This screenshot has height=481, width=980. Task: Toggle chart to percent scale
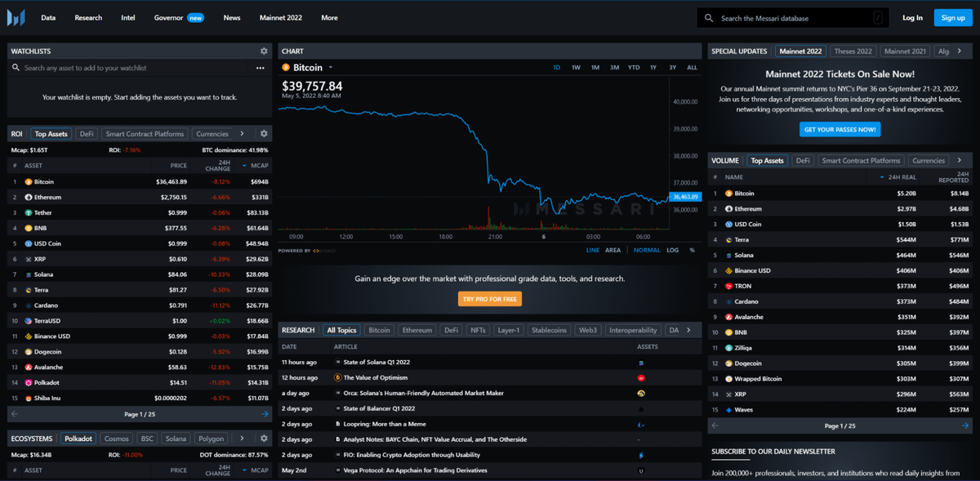point(692,250)
